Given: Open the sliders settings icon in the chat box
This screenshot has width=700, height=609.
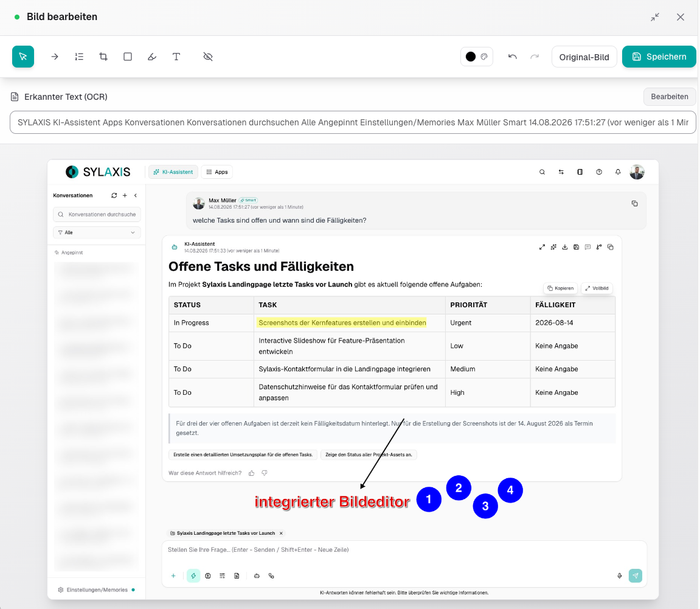Looking at the screenshot, I should point(223,576).
